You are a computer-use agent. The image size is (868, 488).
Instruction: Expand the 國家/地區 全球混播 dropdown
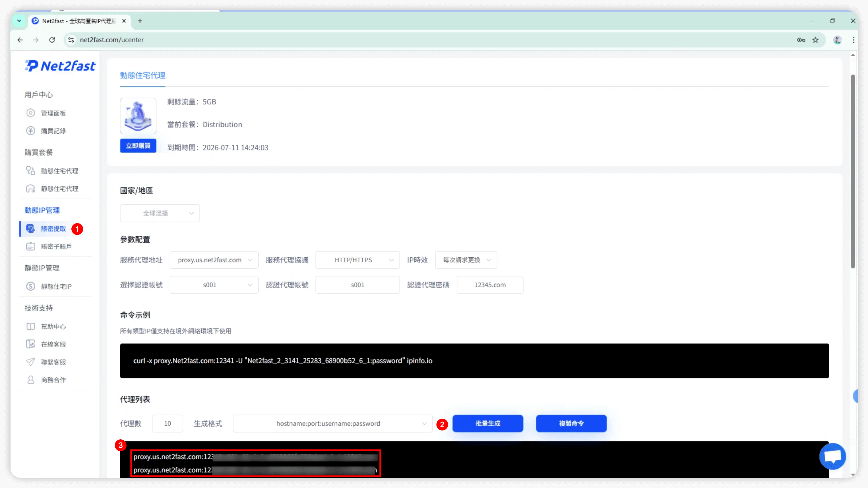(160, 213)
